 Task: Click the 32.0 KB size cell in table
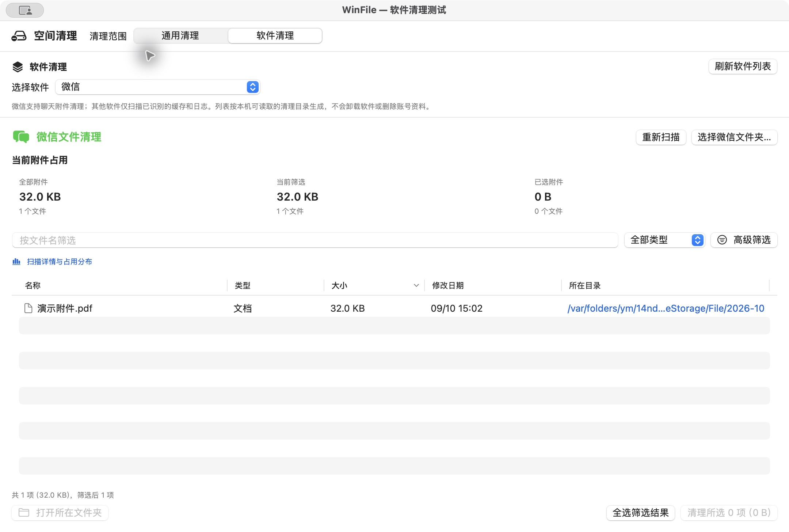pos(347,308)
